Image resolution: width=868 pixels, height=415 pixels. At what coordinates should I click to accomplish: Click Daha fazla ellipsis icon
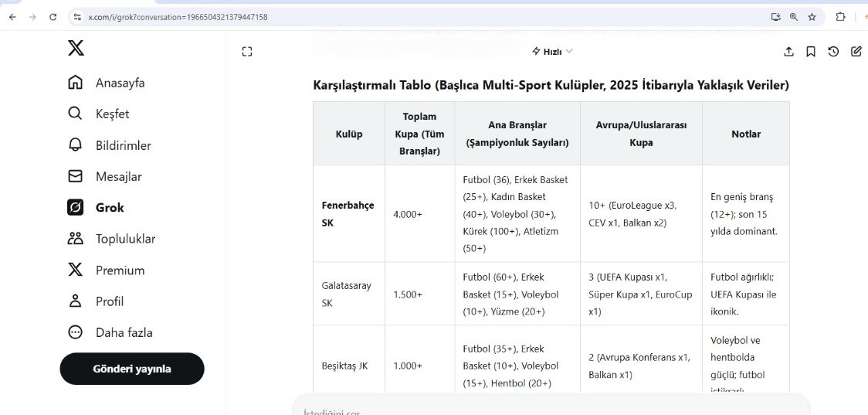75,332
